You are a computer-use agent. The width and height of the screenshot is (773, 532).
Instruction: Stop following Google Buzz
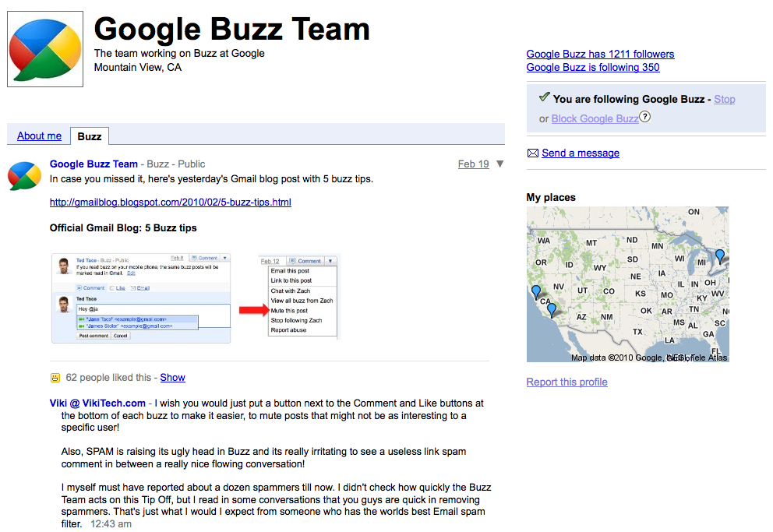coord(724,99)
